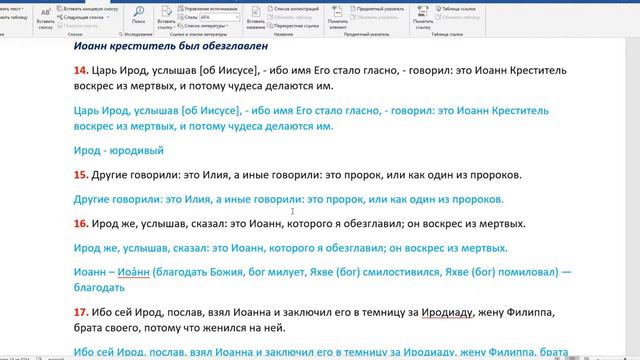Click the greyed Показать сноски button

pyautogui.click(x=78, y=26)
